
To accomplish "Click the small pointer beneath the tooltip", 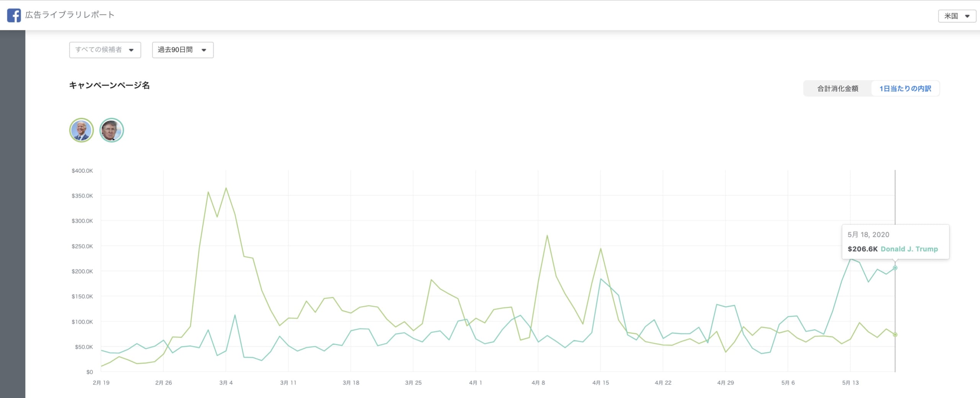I will point(895,261).
